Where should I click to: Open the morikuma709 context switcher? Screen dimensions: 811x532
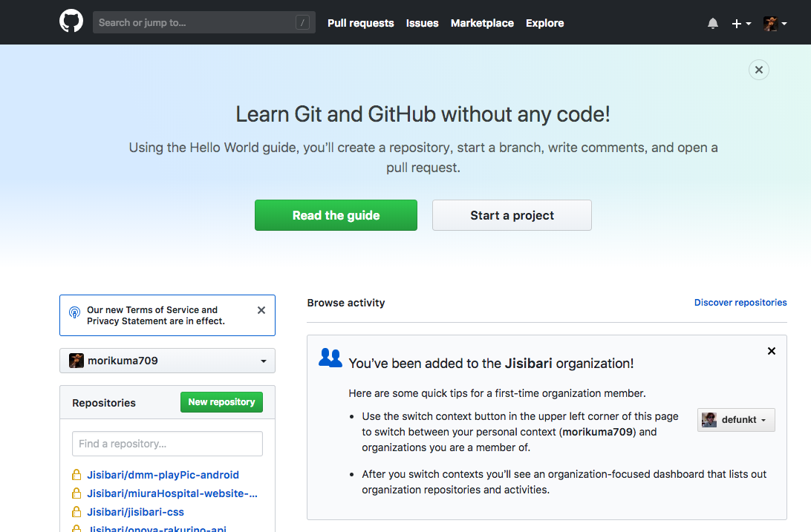pyautogui.click(x=167, y=361)
